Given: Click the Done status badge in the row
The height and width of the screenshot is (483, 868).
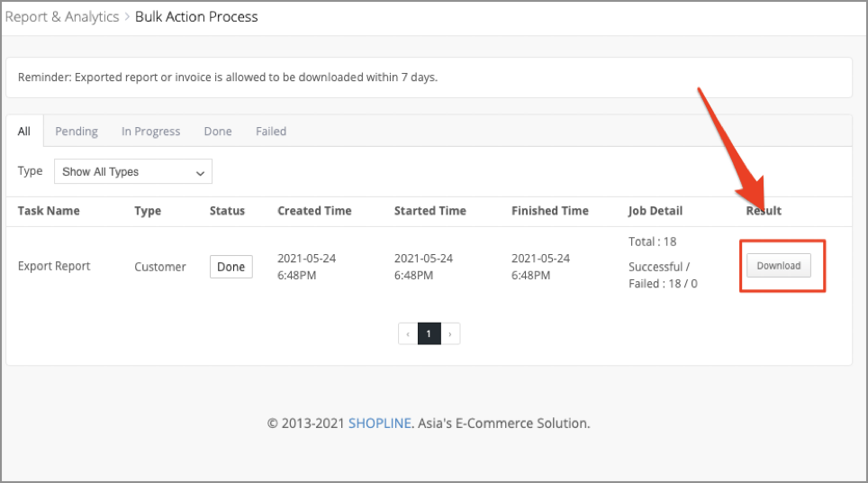Looking at the screenshot, I should coord(231,267).
